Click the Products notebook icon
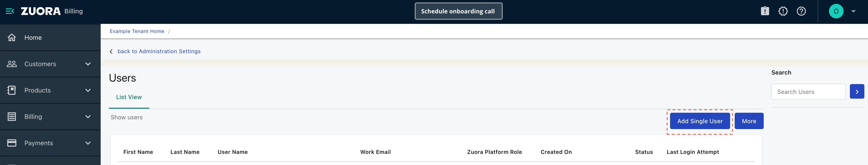Viewport: 868px width, 165px height. point(12,90)
